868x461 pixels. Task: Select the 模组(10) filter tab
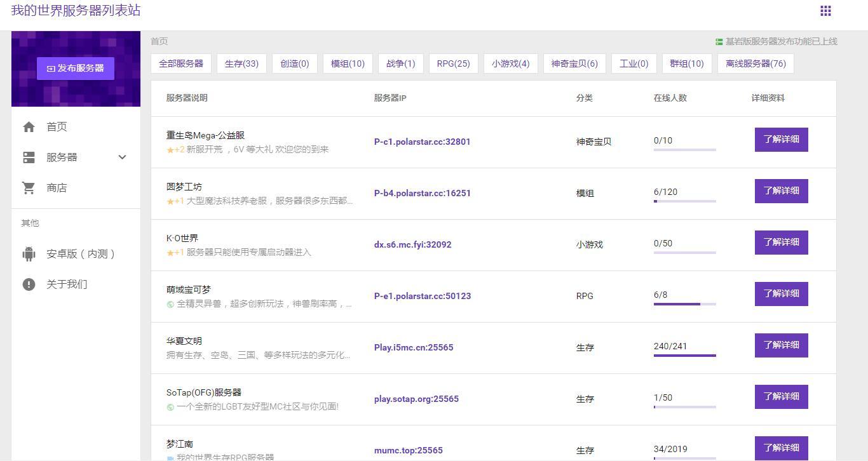click(x=348, y=63)
